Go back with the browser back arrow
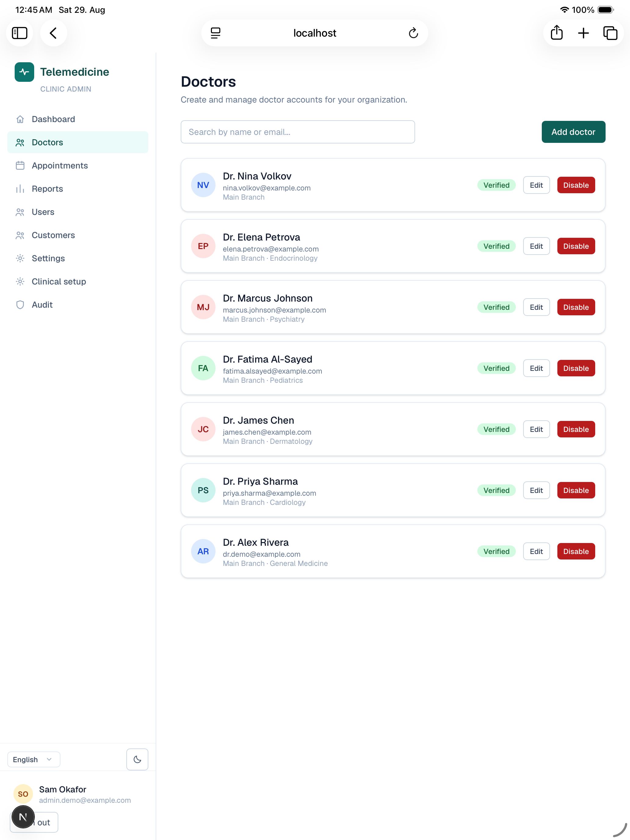 (x=53, y=33)
